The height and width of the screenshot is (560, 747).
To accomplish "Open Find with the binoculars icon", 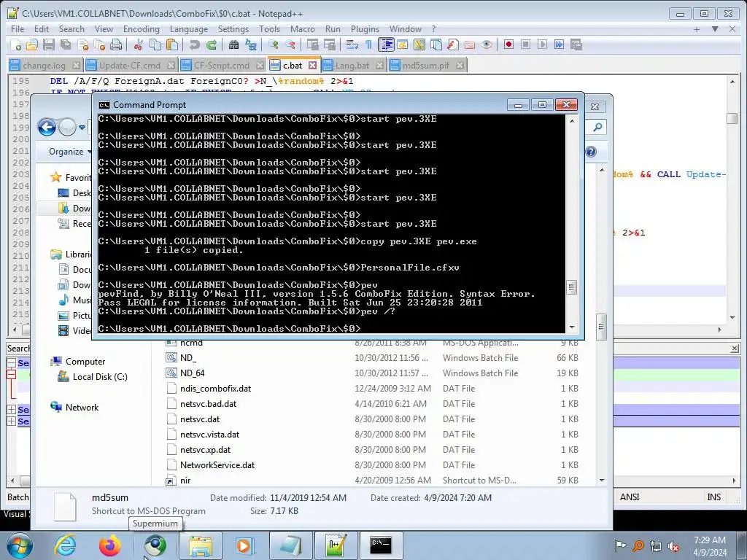I will 233,44.
